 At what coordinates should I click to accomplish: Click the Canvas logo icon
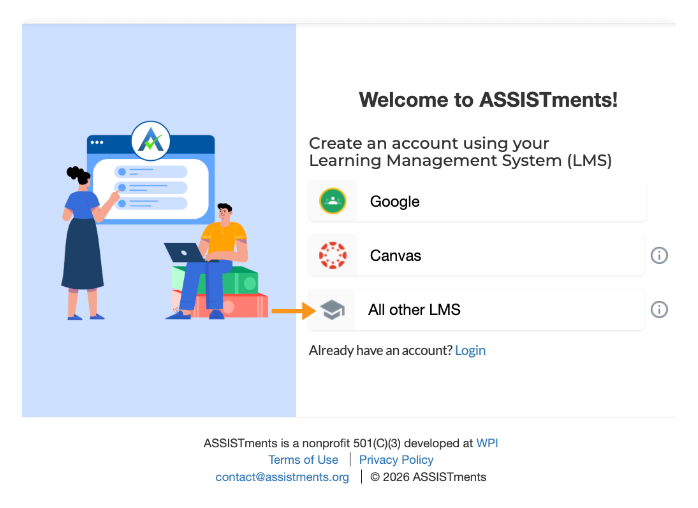(333, 256)
